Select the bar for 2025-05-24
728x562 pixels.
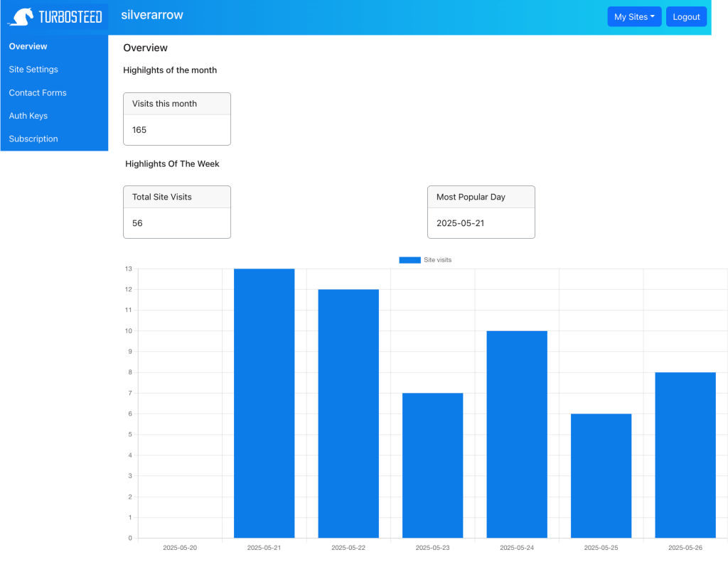pos(517,434)
